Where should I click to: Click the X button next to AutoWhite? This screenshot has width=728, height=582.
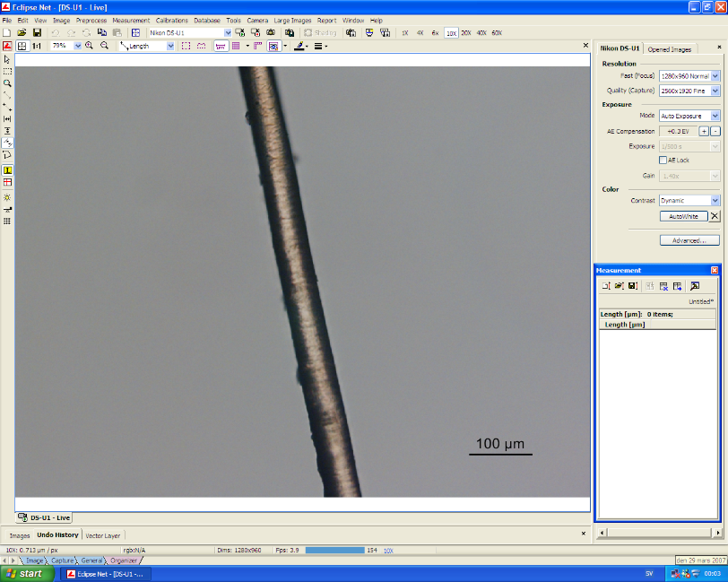point(715,216)
